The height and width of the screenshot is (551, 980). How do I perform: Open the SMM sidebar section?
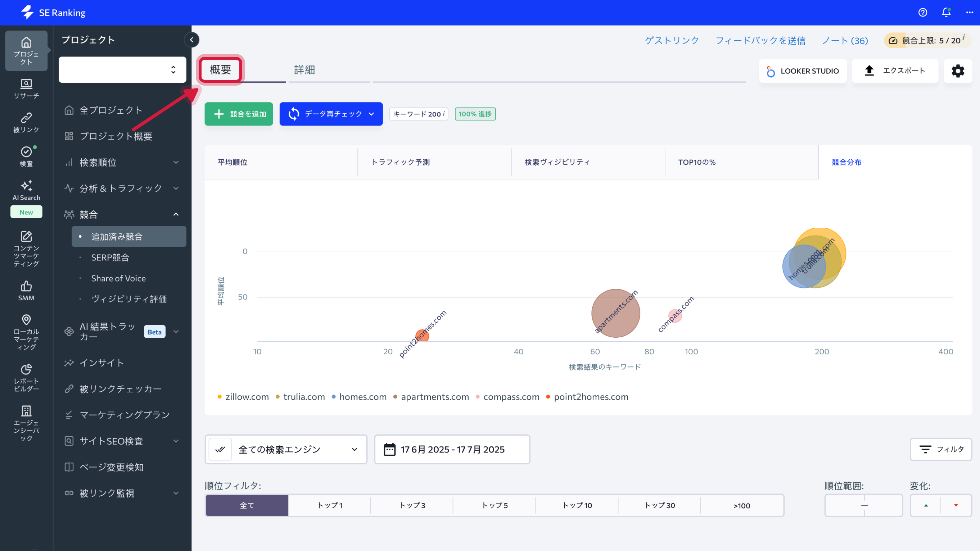[26, 291]
